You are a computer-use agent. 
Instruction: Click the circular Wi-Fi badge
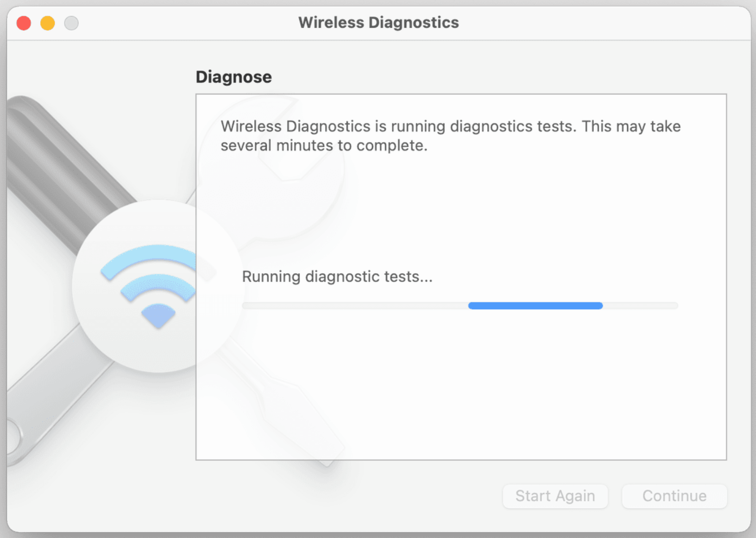pyautogui.click(x=157, y=285)
